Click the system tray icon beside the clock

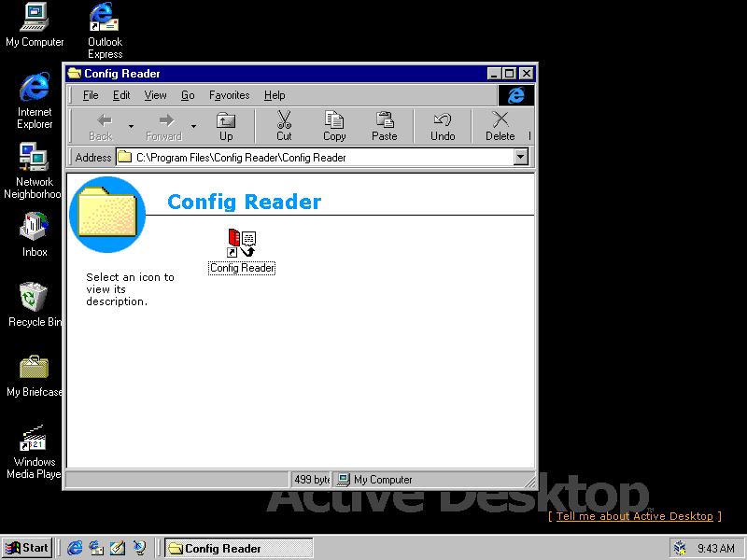680,548
